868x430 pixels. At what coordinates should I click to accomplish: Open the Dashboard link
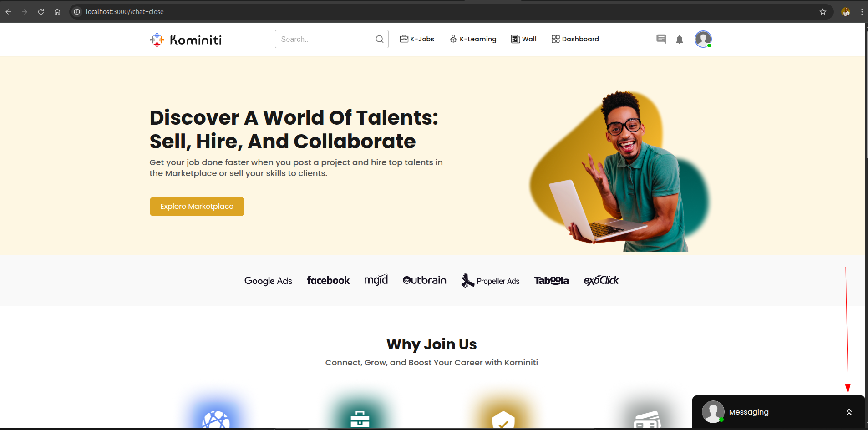pyautogui.click(x=575, y=39)
